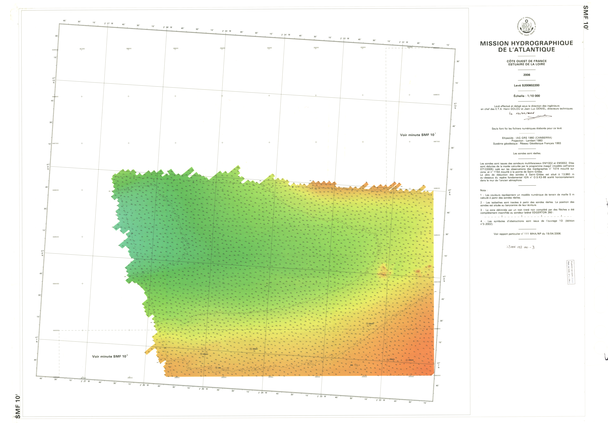
Task: Select the 'Côte Ouest de France' subtitle text
Action: [524, 61]
